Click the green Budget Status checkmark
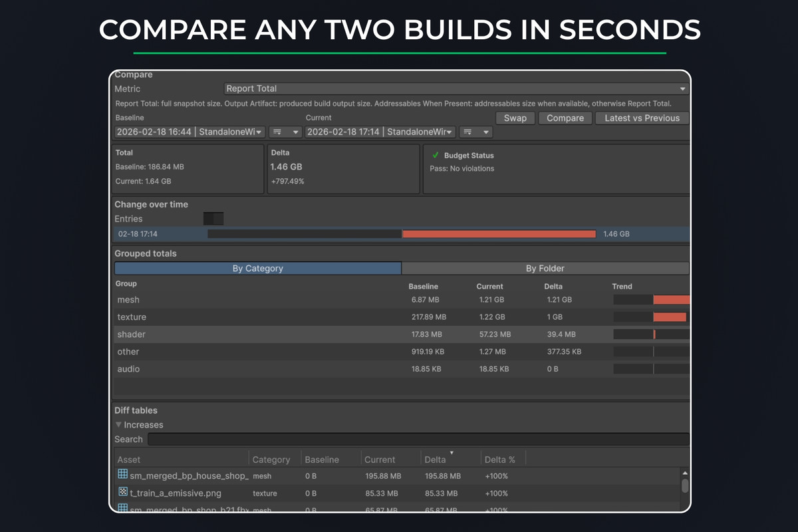The width and height of the screenshot is (798, 532). tap(436, 155)
